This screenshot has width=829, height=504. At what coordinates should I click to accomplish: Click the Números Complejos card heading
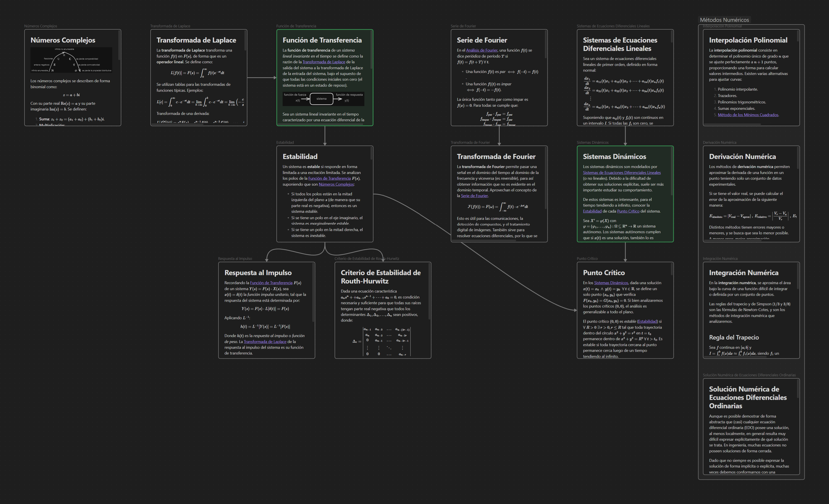[63, 40]
